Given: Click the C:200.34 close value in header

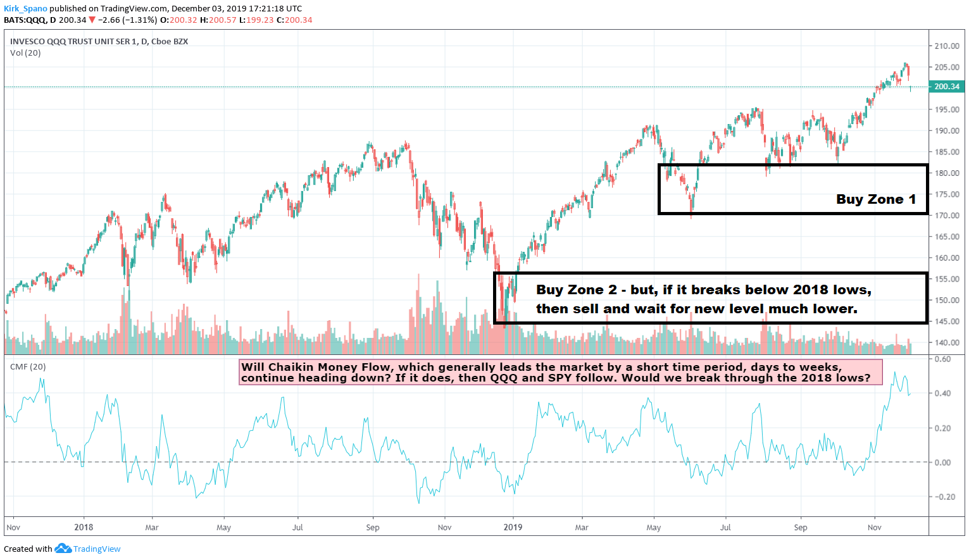Looking at the screenshot, I should [294, 20].
